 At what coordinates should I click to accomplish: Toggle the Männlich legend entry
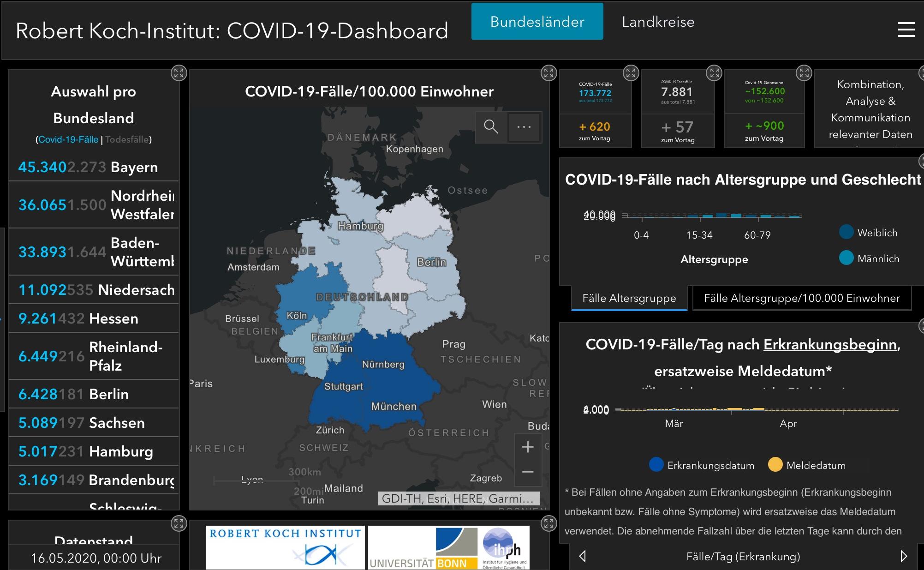pos(847,258)
